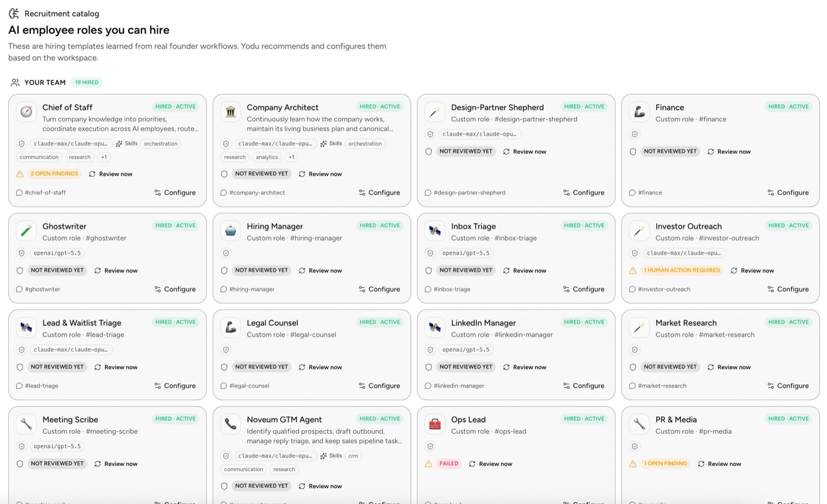This screenshot has height=504, width=827.
Task: Open Configure for Ghostwriter
Action: click(175, 289)
